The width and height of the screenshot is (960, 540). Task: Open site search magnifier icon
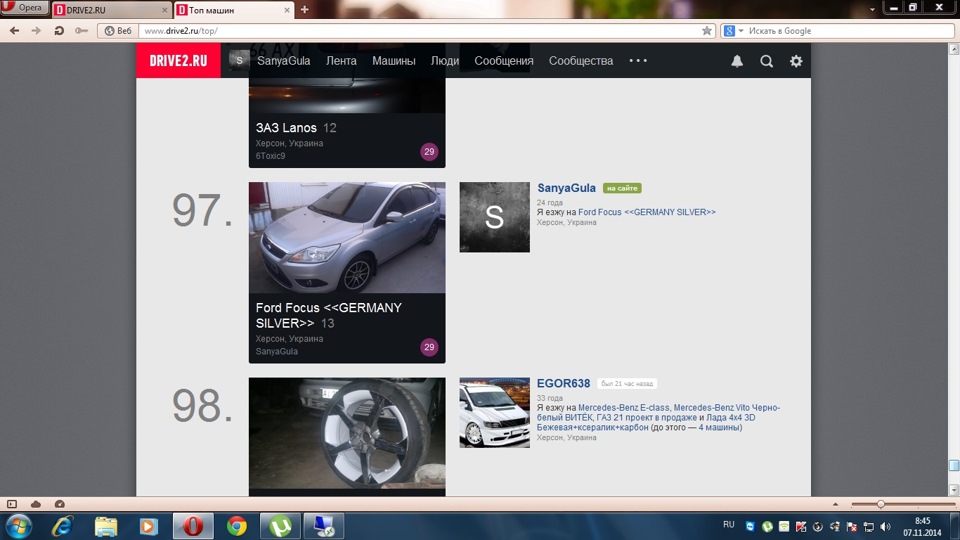767,61
